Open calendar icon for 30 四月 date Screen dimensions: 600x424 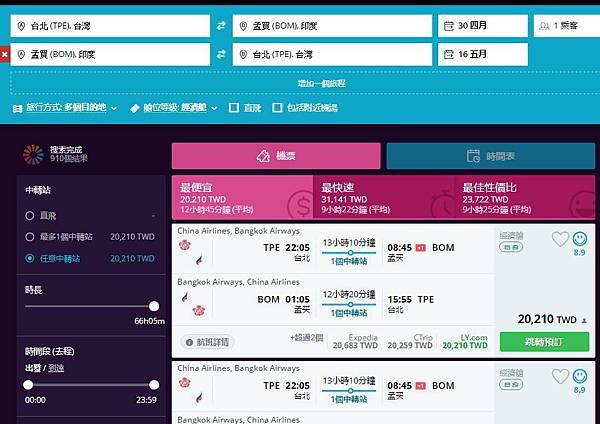click(x=448, y=26)
